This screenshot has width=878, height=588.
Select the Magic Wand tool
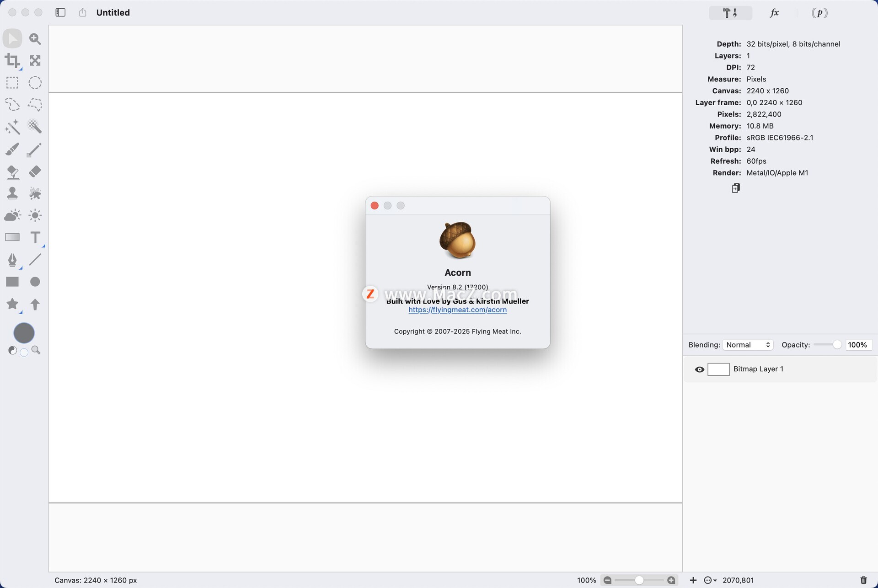[12, 127]
